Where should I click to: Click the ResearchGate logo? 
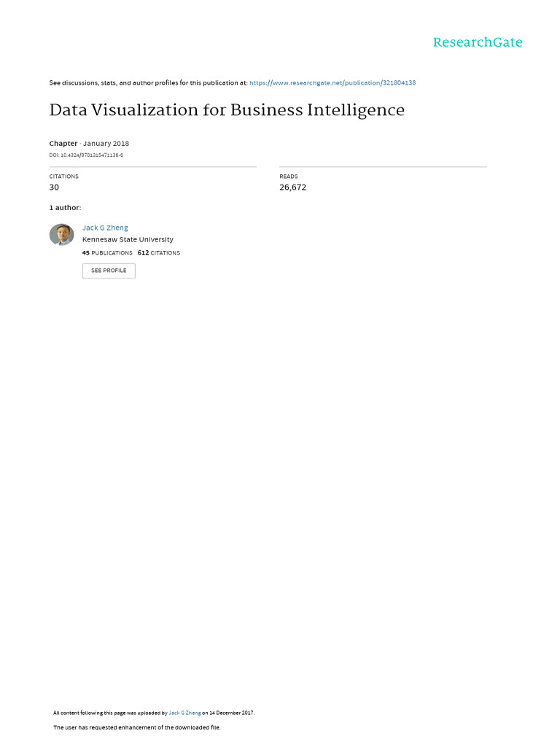[x=478, y=42]
